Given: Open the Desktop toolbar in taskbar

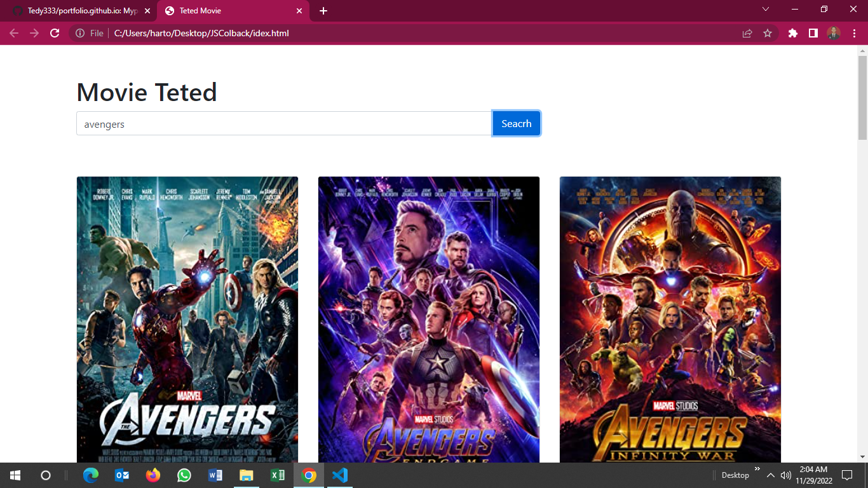Looking at the screenshot, I should [735, 475].
